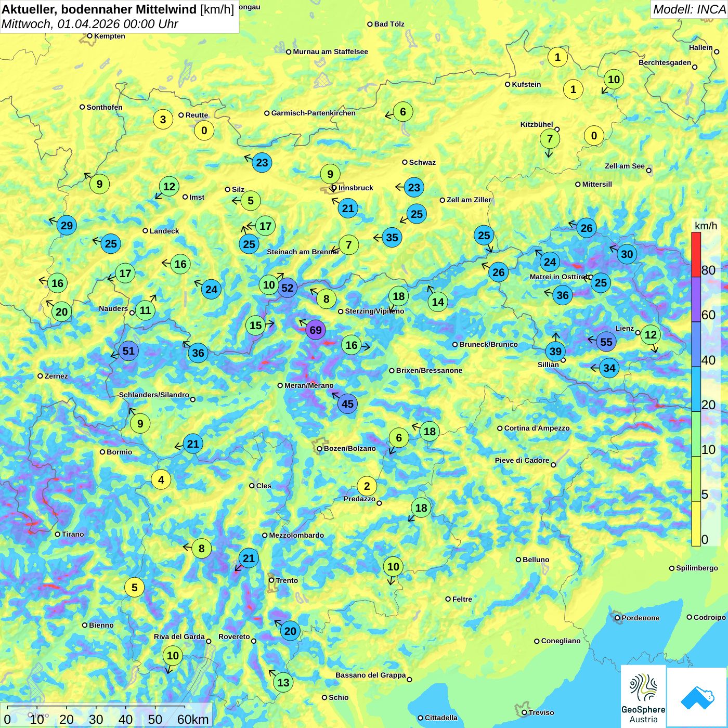Select the 45 km/h wind station marker

tap(347, 404)
